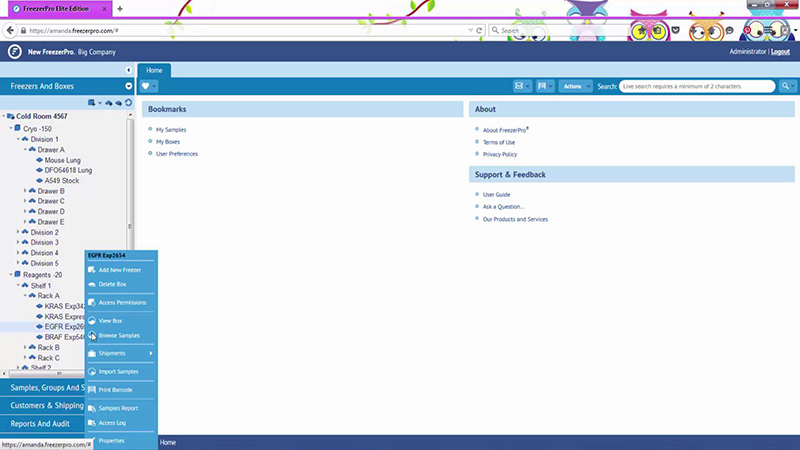Screen dimensions: 800x450
Task: Open the add-freezer dropdown icon in tree toolbar
Action: pyautogui.click(x=92, y=103)
